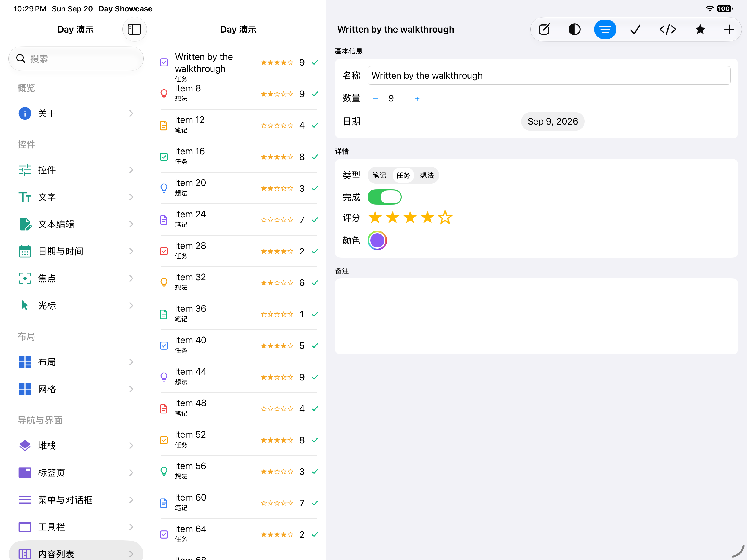Click the completed checkmark on Item 20 row
The width and height of the screenshot is (747, 560).
pyautogui.click(x=315, y=188)
